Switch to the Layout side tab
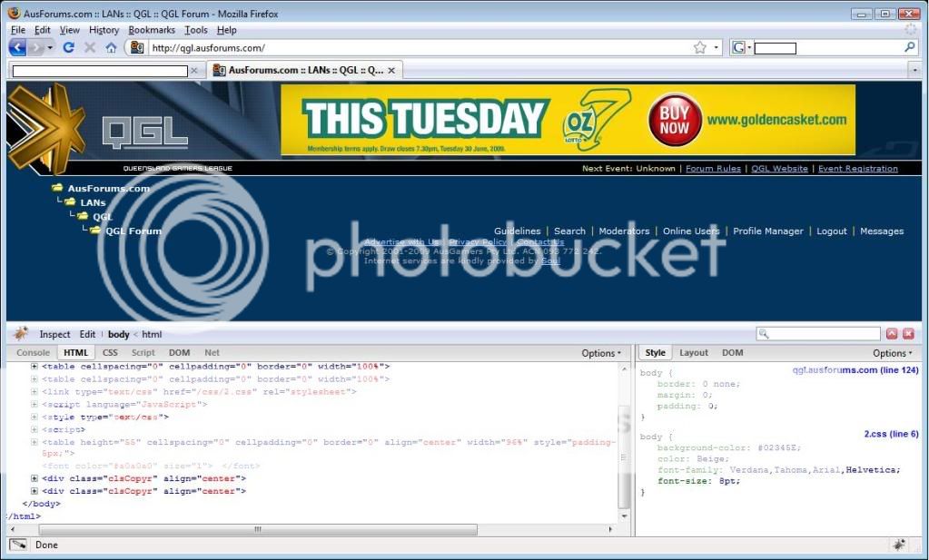The height and width of the screenshot is (560, 929). (694, 353)
